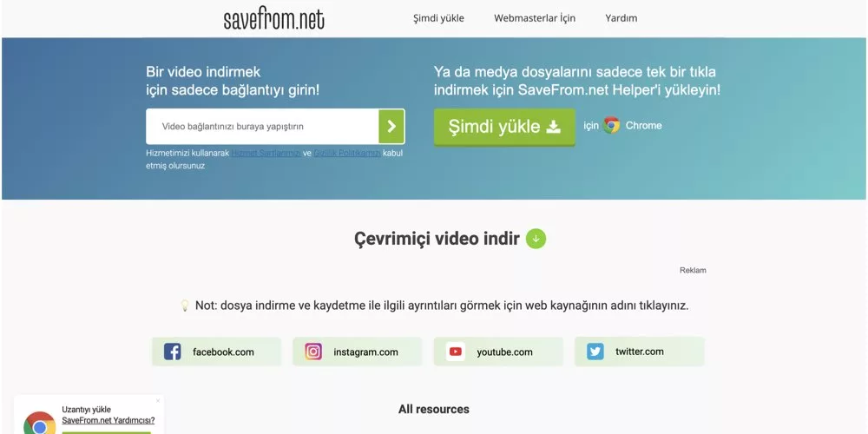Click the All resources heading

pos(434,409)
